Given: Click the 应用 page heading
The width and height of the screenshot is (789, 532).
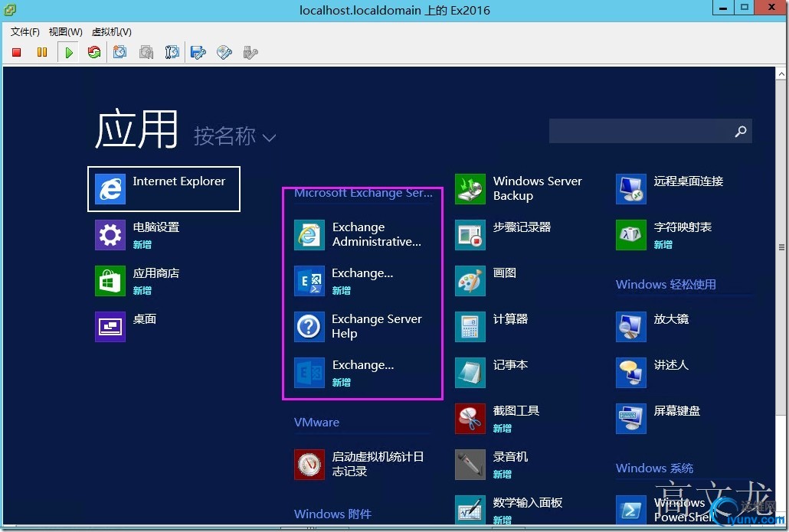Looking at the screenshot, I should [x=136, y=129].
